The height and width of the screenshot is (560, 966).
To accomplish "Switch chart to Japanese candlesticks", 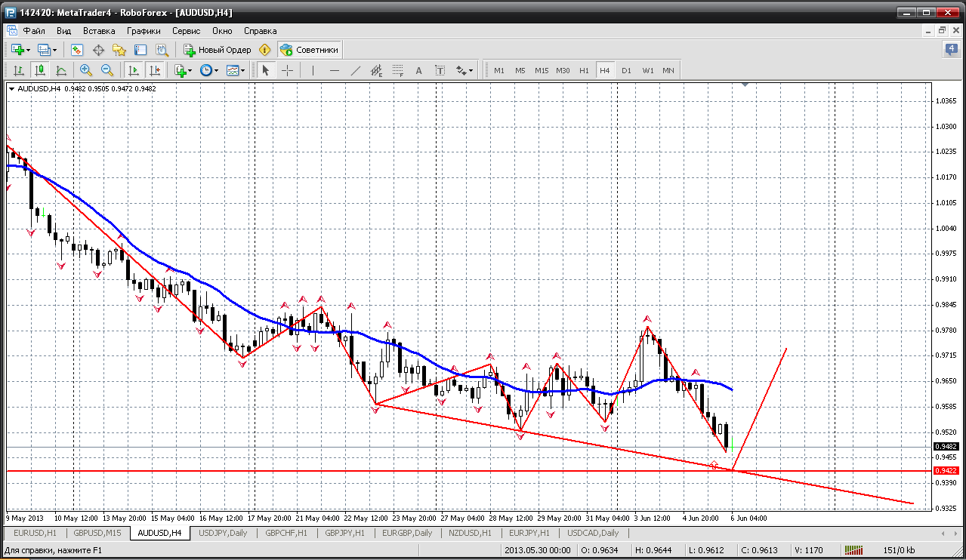I will pos(40,70).
